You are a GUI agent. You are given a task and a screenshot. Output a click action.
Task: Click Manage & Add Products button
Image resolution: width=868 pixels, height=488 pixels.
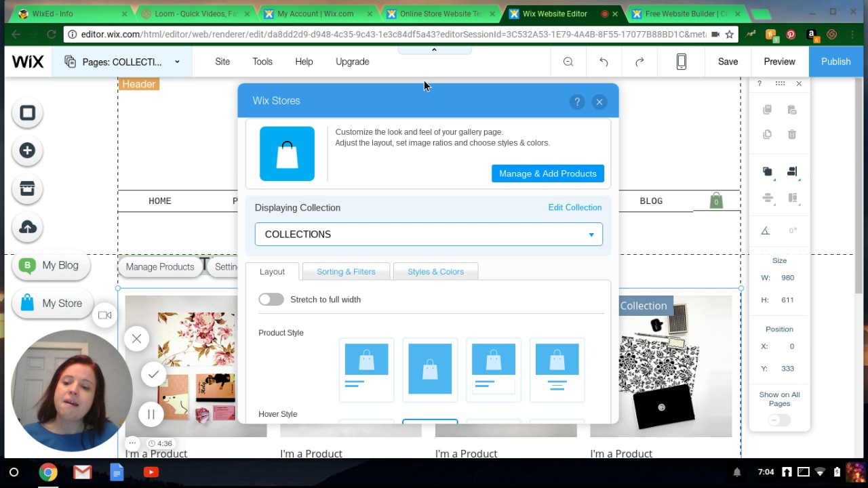coord(548,174)
